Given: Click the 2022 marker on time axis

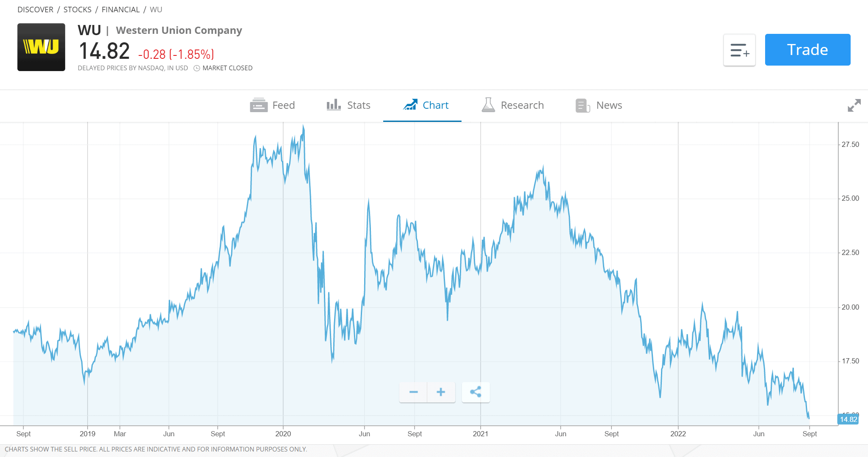Looking at the screenshot, I should [x=678, y=434].
